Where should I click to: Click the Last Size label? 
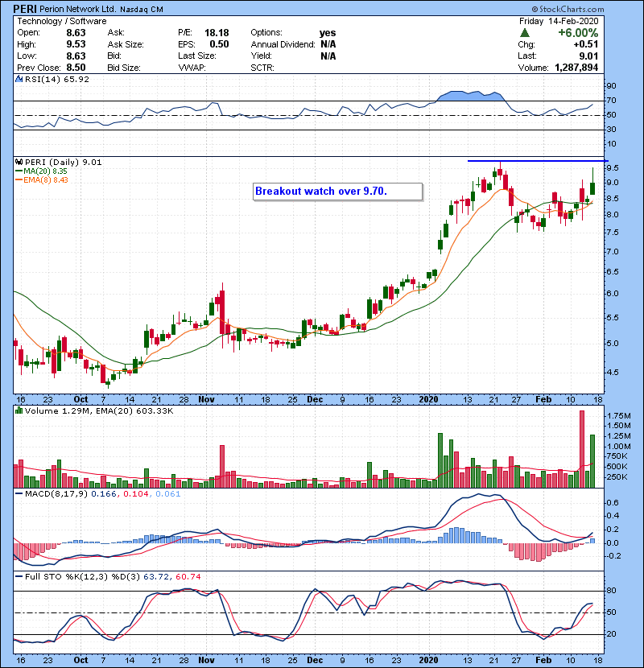[x=197, y=56]
